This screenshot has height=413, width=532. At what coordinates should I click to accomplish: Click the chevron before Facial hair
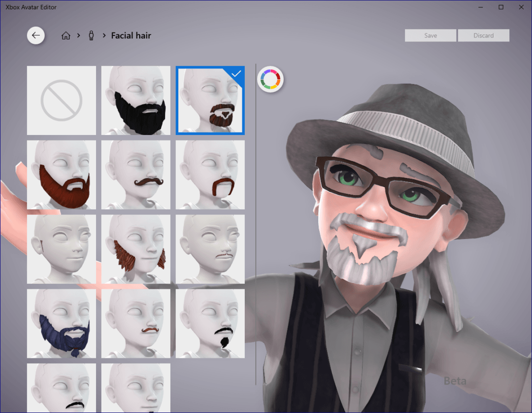coord(103,35)
